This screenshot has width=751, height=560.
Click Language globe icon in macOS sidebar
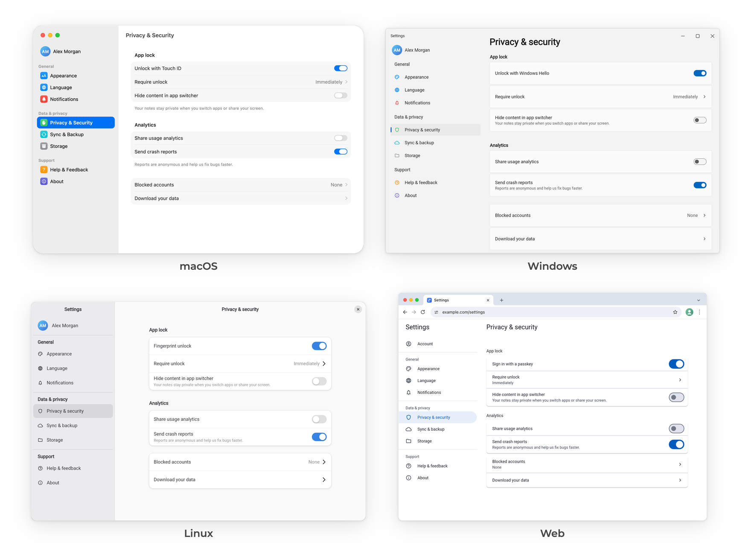coord(44,87)
